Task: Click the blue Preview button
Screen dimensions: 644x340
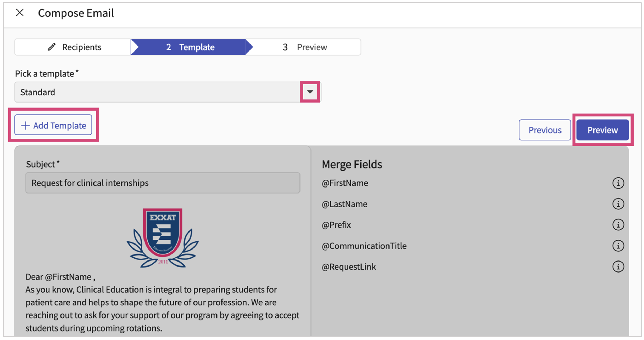Action: click(602, 130)
